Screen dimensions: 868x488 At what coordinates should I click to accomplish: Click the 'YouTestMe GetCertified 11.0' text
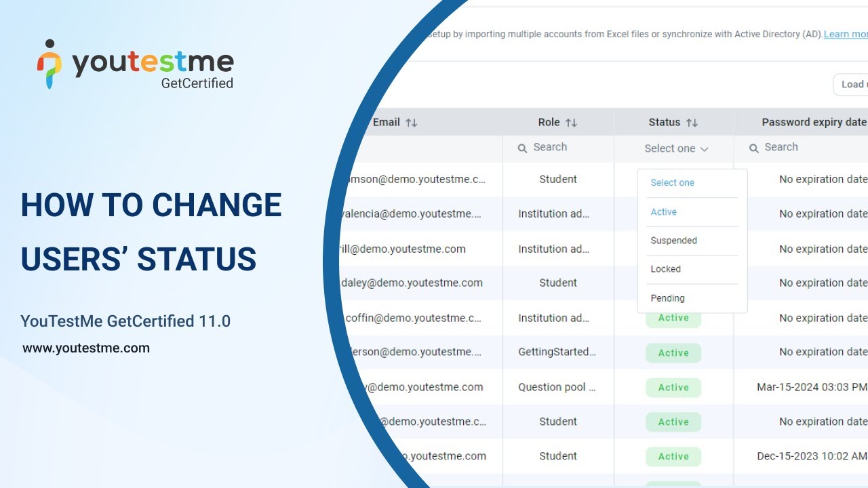(x=125, y=321)
